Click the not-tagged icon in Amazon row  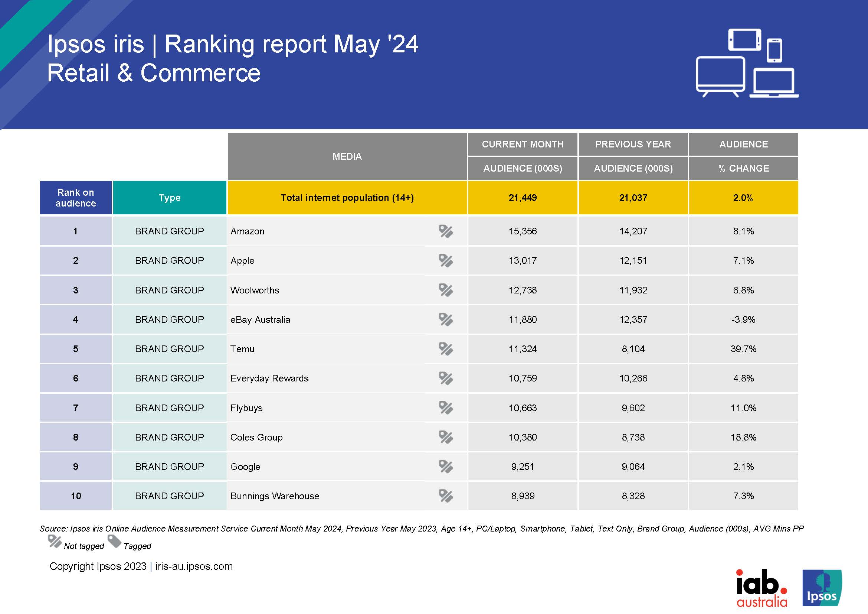(x=446, y=231)
